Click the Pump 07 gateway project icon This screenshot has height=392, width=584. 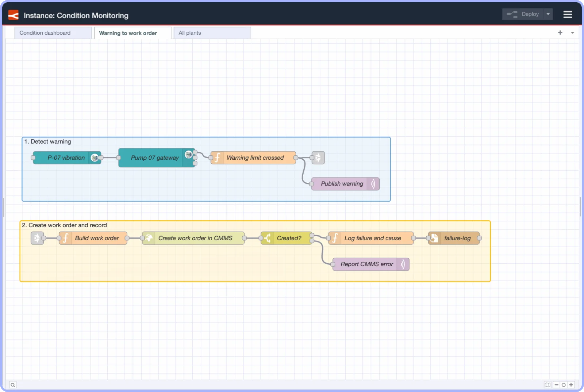(189, 155)
